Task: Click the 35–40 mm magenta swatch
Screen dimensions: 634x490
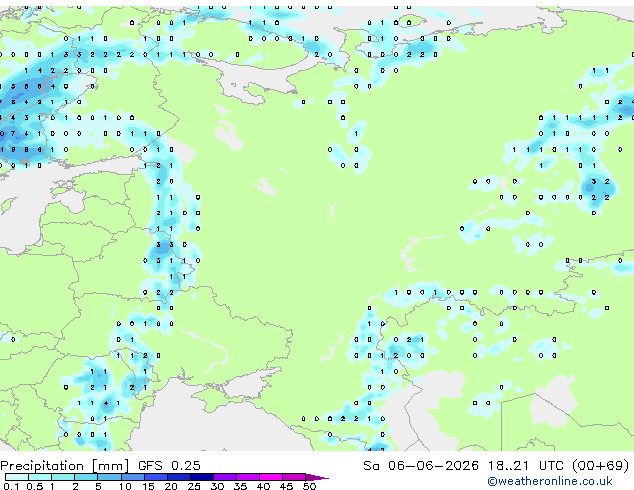Action: 248,477
